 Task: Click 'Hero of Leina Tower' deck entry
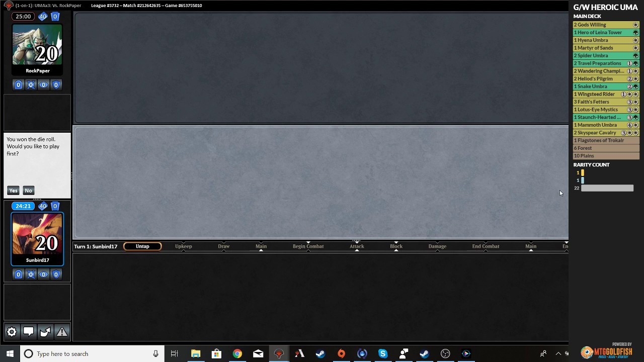click(606, 33)
